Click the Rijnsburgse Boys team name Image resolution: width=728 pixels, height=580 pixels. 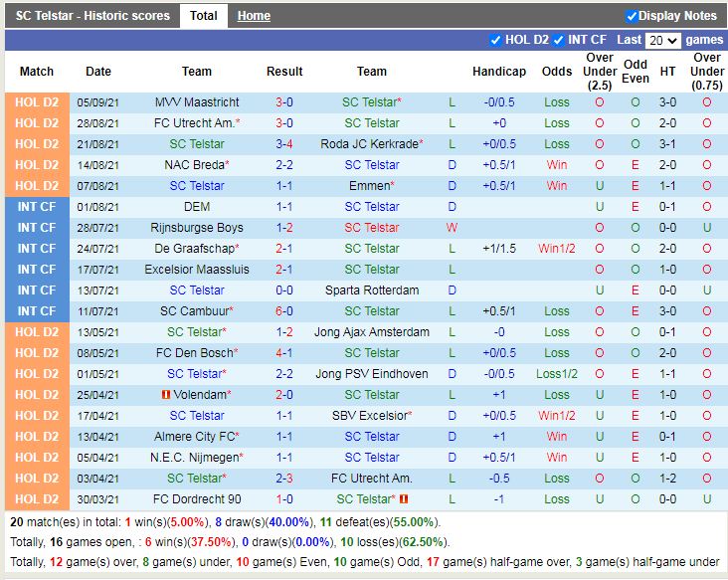point(197,228)
